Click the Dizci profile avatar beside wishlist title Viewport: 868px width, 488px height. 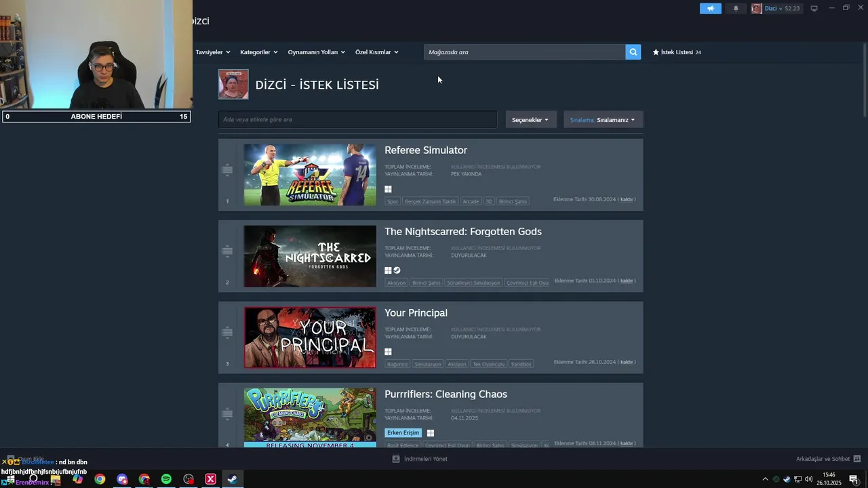233,84
